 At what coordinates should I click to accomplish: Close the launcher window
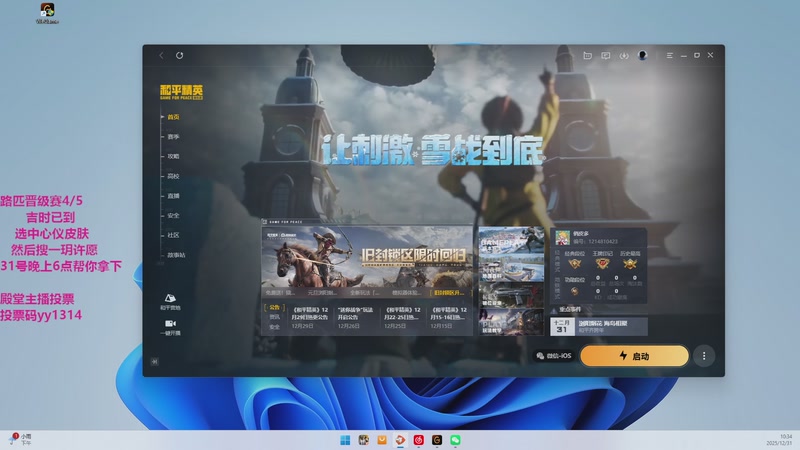coord(710,55)
